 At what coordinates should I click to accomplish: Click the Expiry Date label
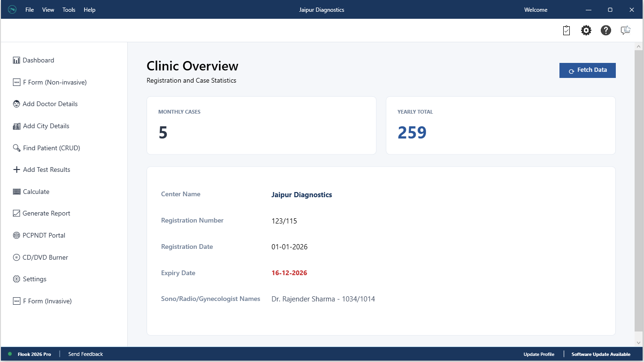178,273
